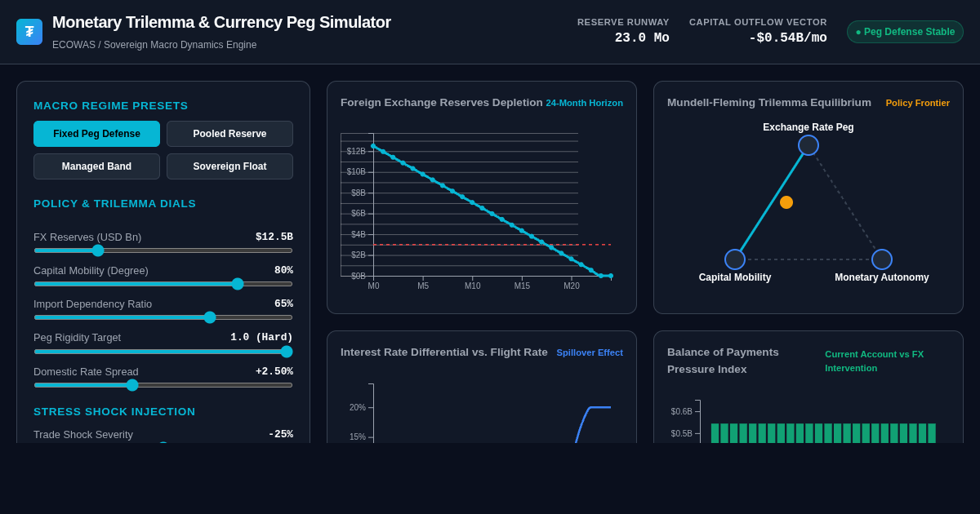Click the Capital Mobility trilemma node
The width and height of the screenshot is (980, 514).
[x=735, y=259]
